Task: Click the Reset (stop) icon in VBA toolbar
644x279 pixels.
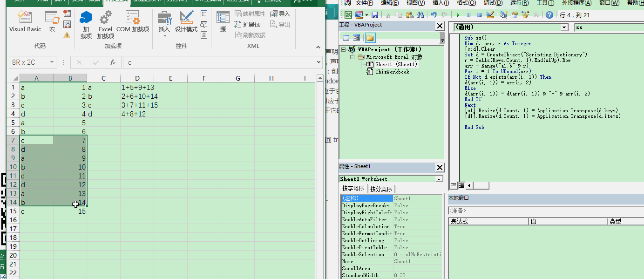Action: click(x=479, y=15)
